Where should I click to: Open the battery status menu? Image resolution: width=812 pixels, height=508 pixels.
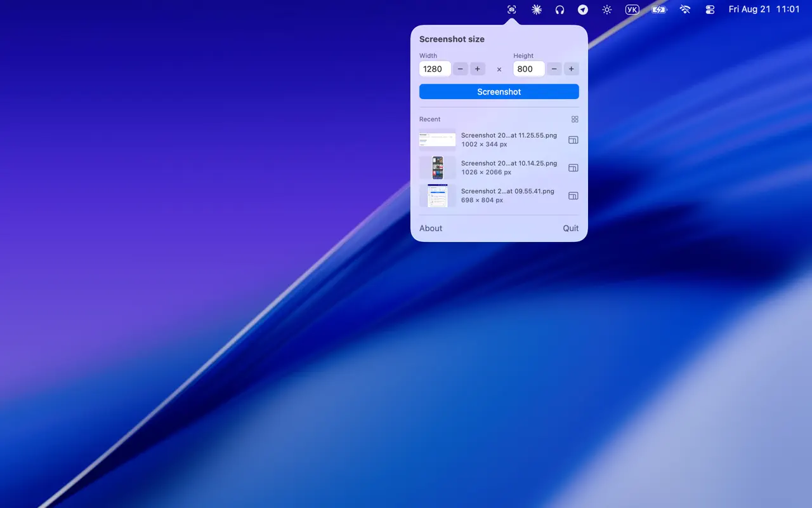pyautogui.click(x=659, y=10)
